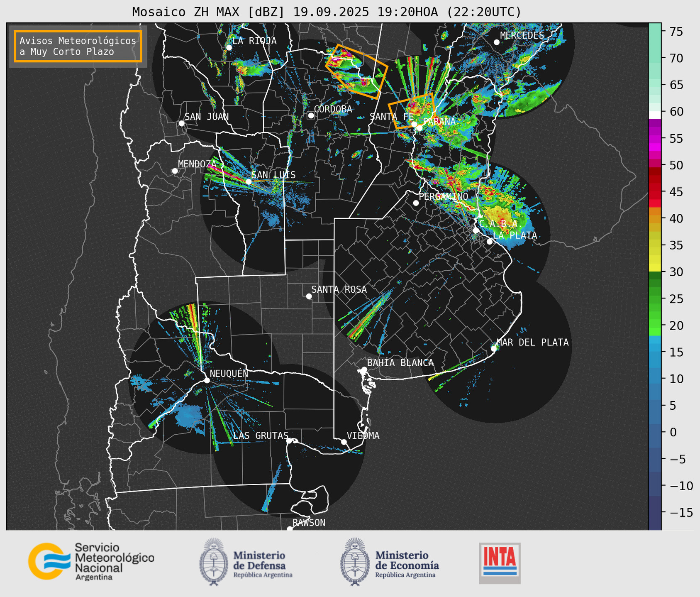
Task: Click the Mendoza city marker dot
Action: [x=175, y=171]
